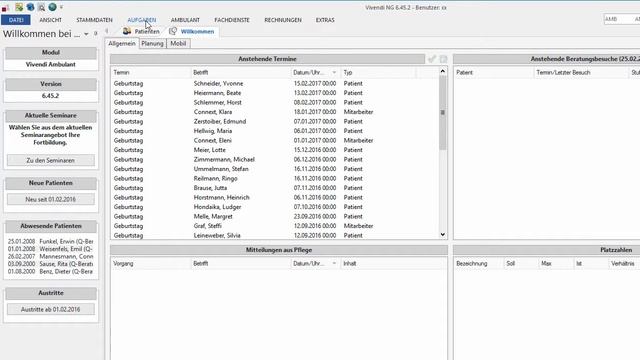Sort by Termin column header
Viewport: 640px width, 360px height.
tap(151, 72)
